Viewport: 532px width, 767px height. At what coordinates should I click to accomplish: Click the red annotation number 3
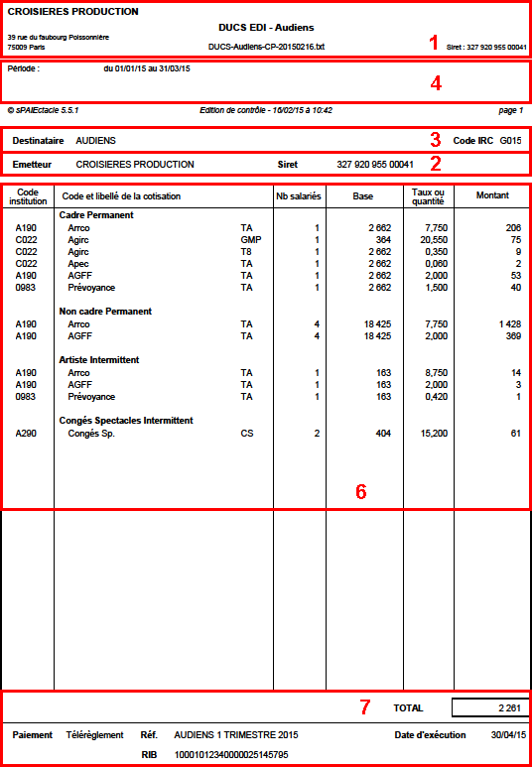pyautogui.click(x=436, y=140)
